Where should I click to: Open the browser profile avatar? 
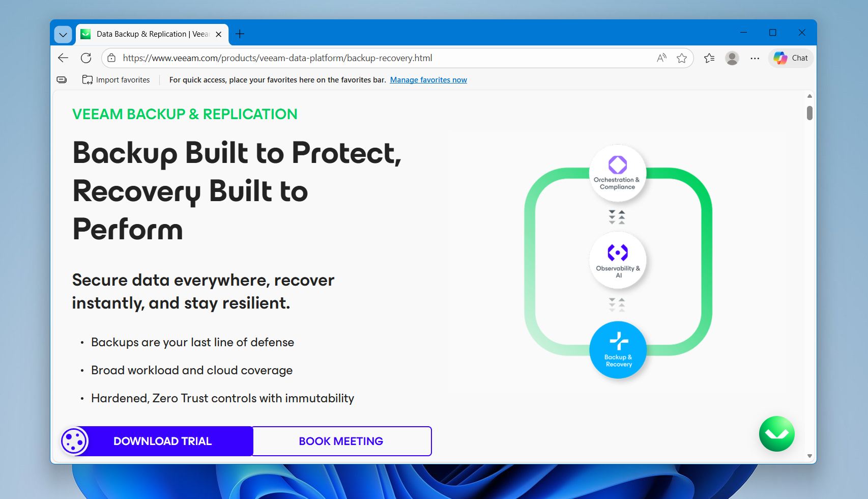tap(732, 58)
